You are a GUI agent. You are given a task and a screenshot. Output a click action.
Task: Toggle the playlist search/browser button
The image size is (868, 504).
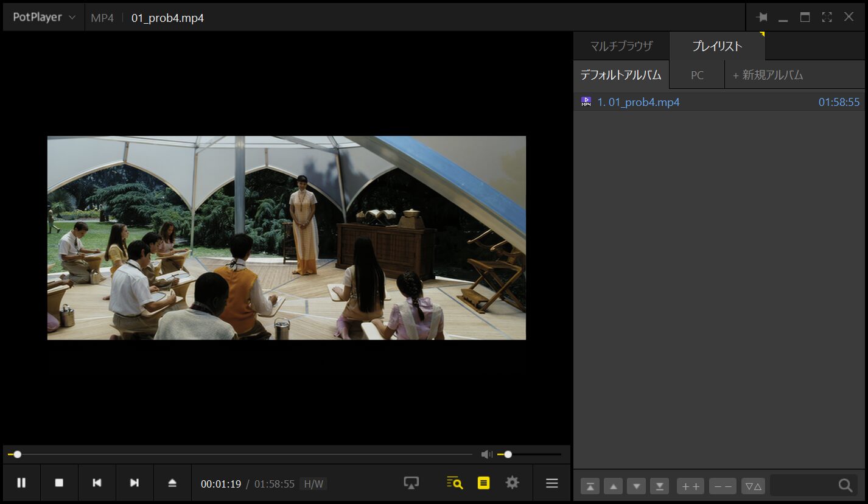[x=455, y=483]
